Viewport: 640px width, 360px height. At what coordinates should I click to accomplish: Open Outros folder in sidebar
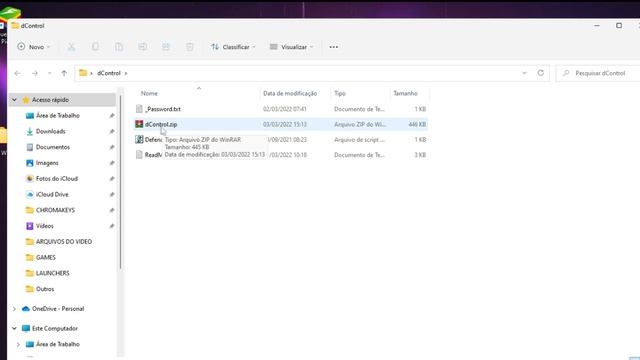45,289
